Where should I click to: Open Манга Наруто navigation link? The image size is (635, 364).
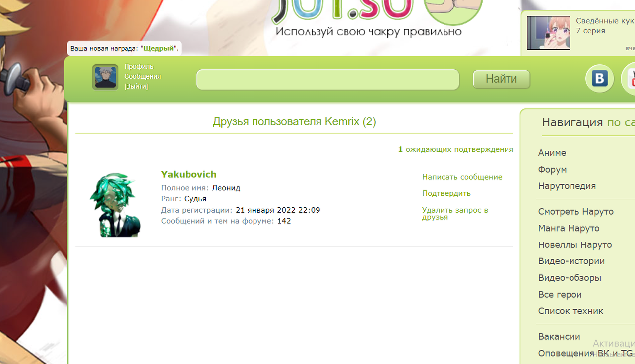(569, 228)
